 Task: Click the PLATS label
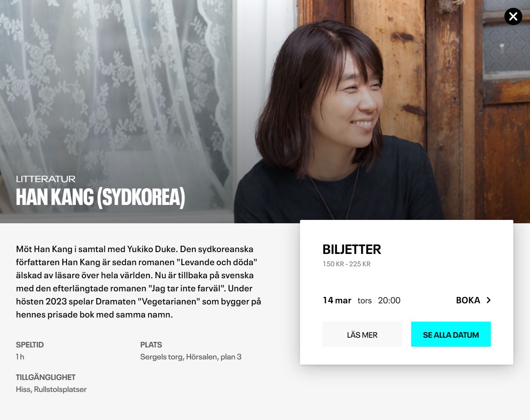pyautogui.click(x=151, y=345)
